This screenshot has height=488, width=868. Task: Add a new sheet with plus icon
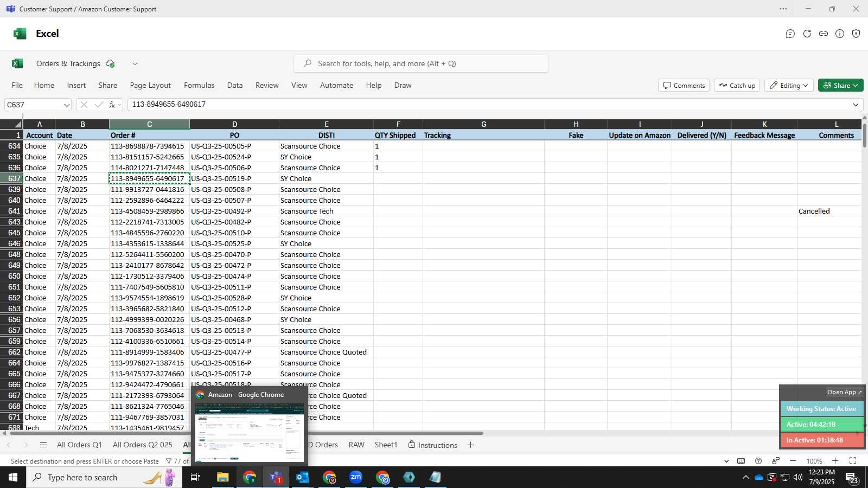(x=470, y=445)
